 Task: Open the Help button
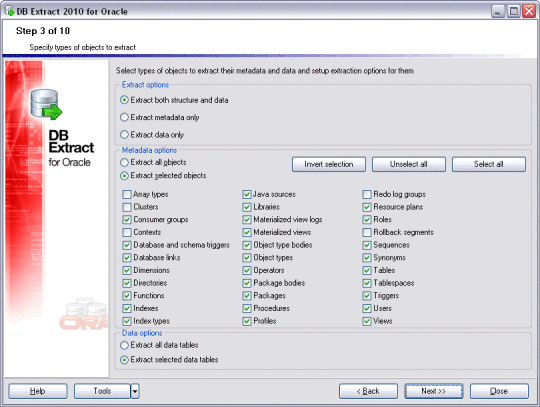tap(38, 391)
